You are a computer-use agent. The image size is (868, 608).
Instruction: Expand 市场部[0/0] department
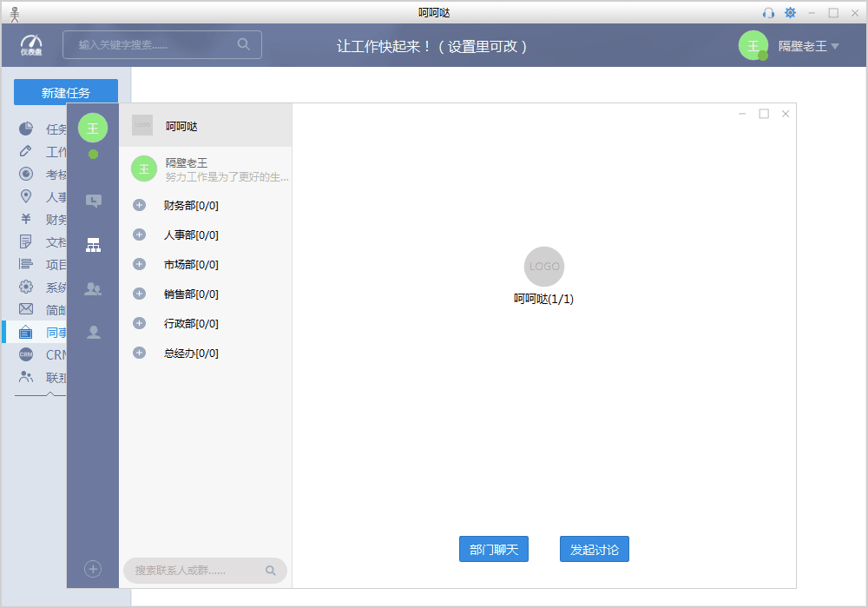point(139,264)
